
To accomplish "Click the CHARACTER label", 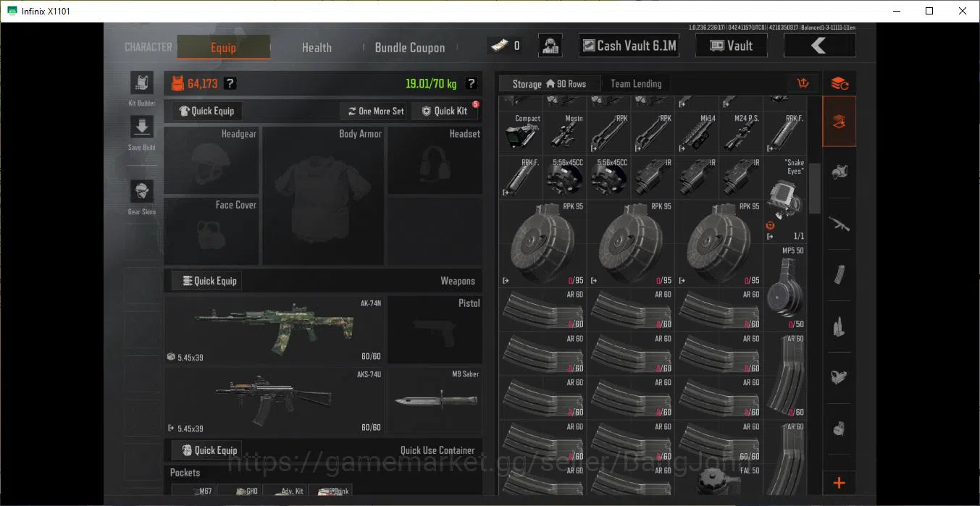I will 148,47.
